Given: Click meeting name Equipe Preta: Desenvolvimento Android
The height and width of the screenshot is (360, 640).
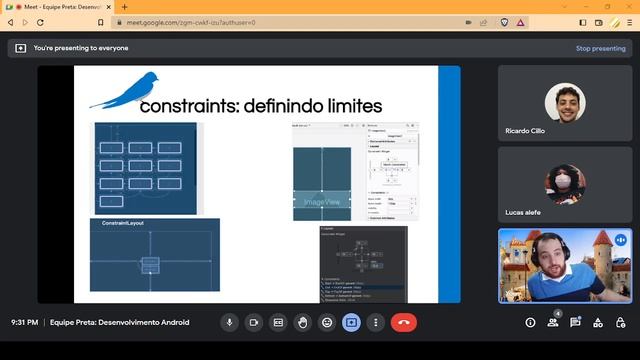Looking at the screenshot, I should tap(120, 322).
